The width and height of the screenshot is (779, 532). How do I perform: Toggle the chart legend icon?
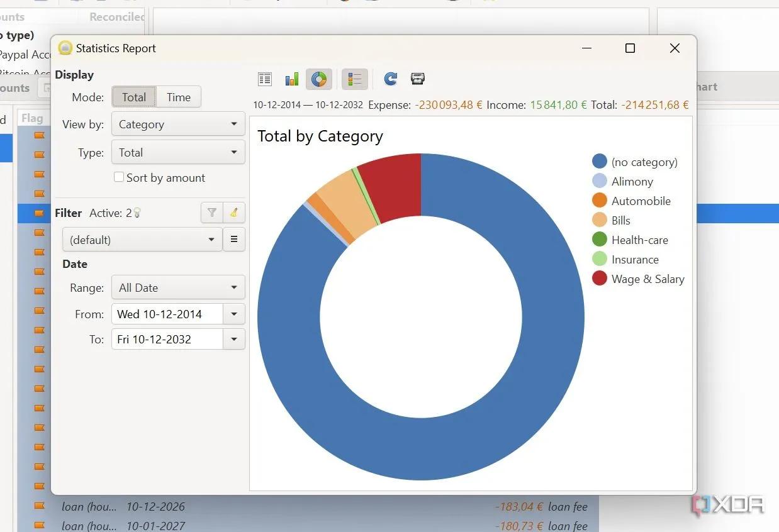tap(355, 79)
